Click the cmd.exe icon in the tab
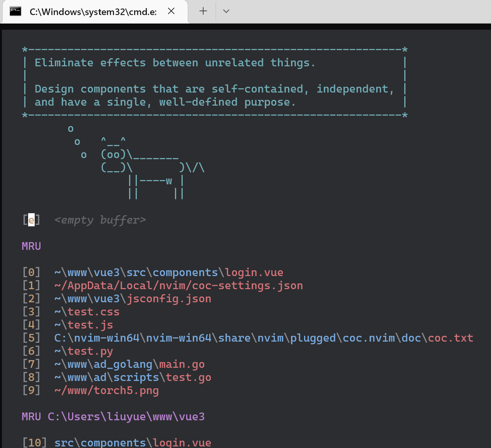This screenshot has width=491, height=448. point(15,11)
